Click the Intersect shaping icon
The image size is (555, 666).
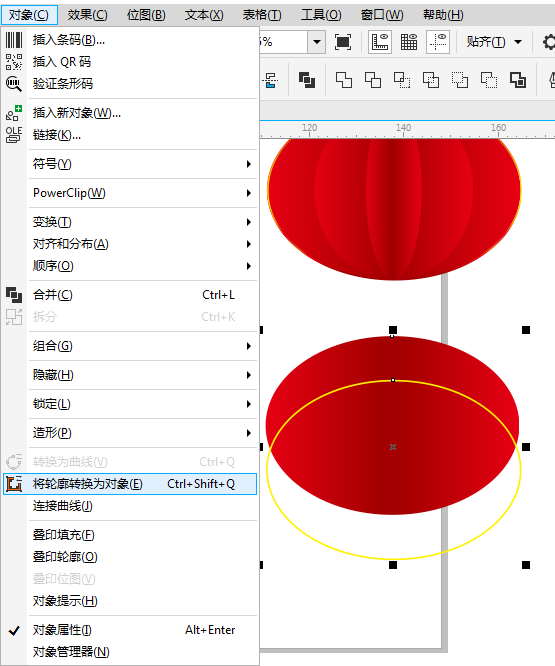[x=402, y=80]
